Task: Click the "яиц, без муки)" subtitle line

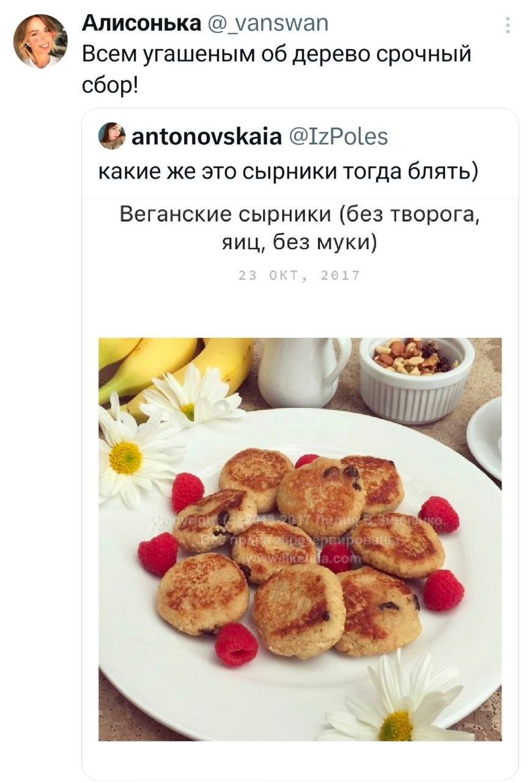Action: coord(300,243)
